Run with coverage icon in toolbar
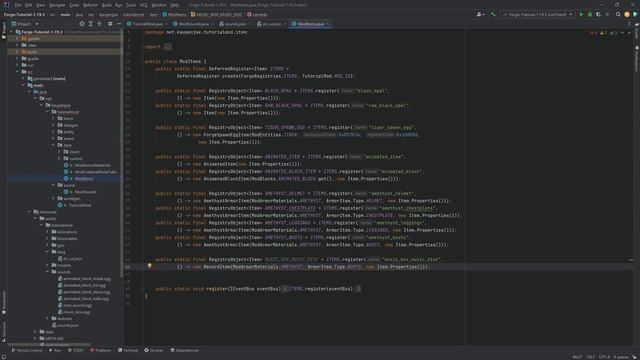This screenshot has height=360, width=640. [598, 14]
